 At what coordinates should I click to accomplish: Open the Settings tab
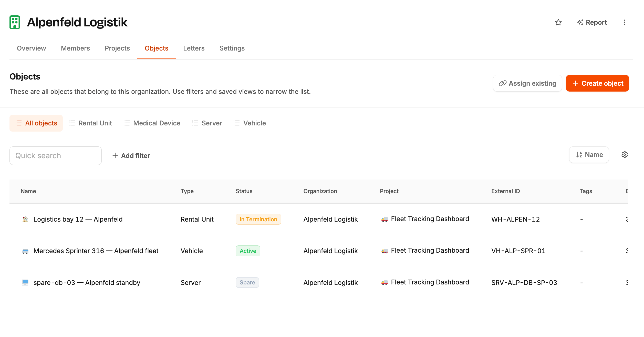(x=232, y=48)
